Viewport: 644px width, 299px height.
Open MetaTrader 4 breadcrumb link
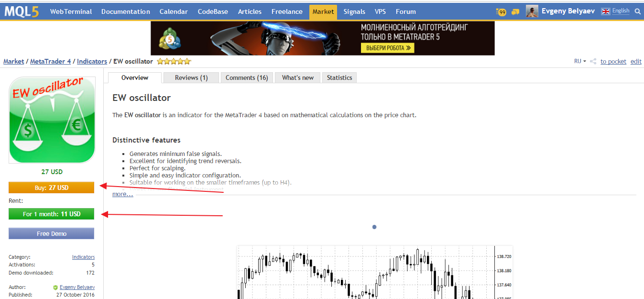coord(51,61)
